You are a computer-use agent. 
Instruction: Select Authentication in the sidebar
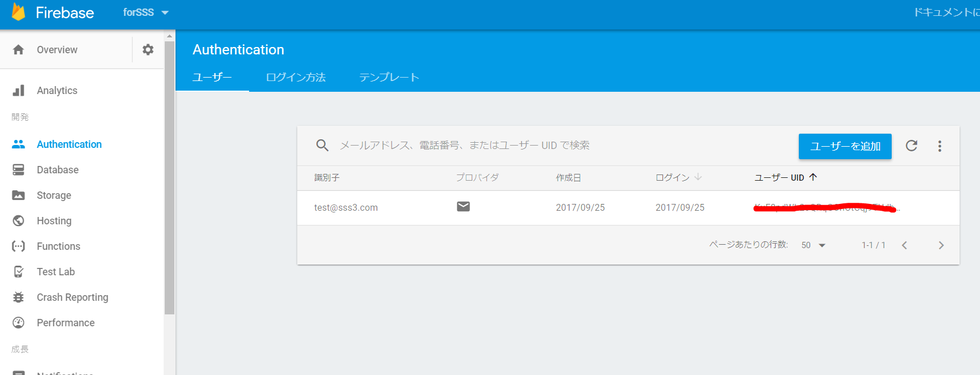pos(69,144)
